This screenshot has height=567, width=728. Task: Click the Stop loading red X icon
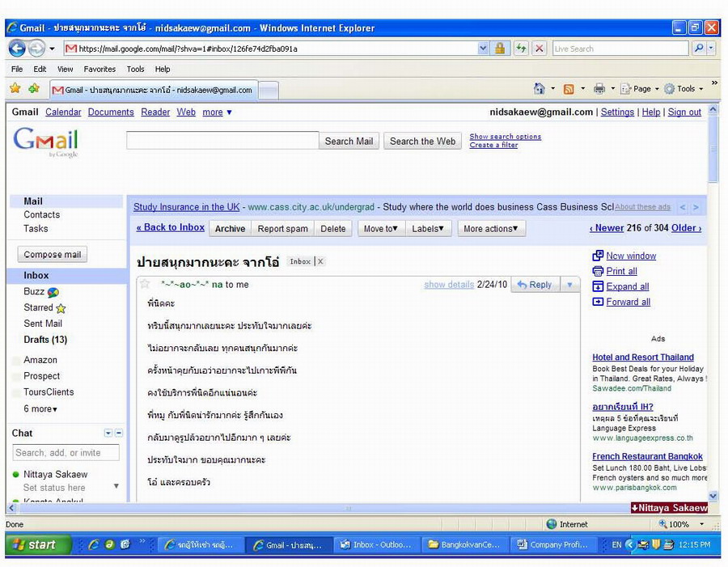[539, 49]
